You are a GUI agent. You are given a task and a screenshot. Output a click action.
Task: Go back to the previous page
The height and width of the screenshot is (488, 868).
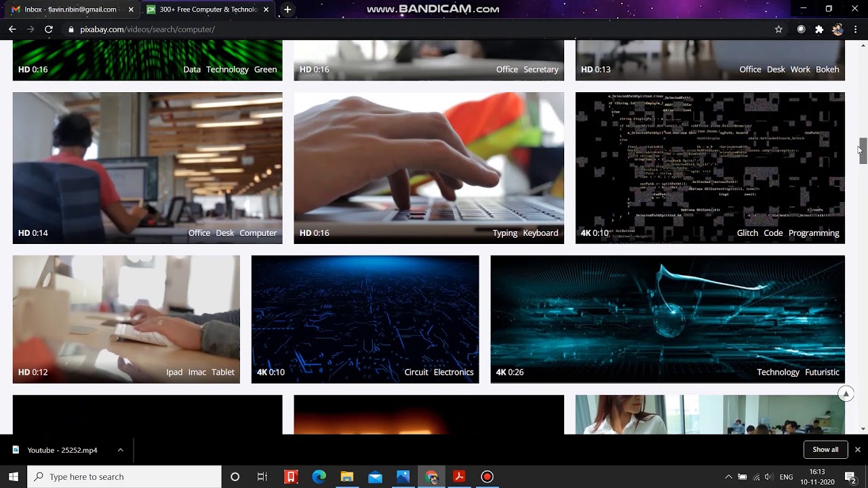point(12,29)
